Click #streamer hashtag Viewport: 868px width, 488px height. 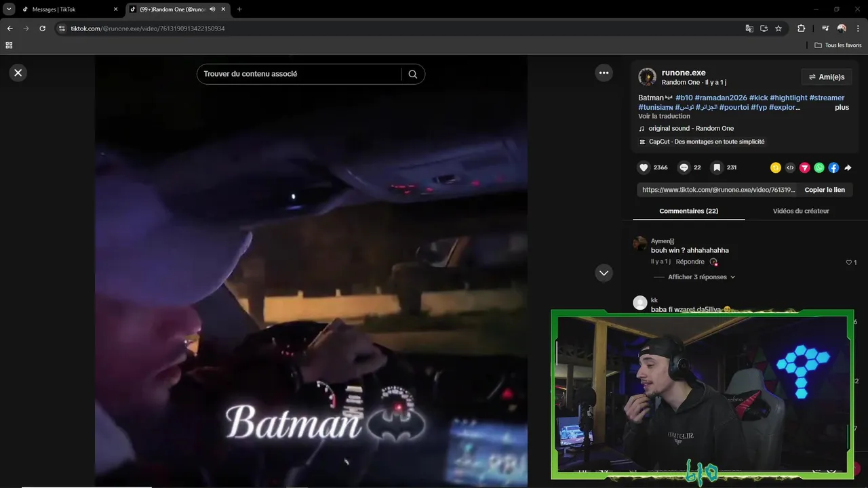pos(827,98)
